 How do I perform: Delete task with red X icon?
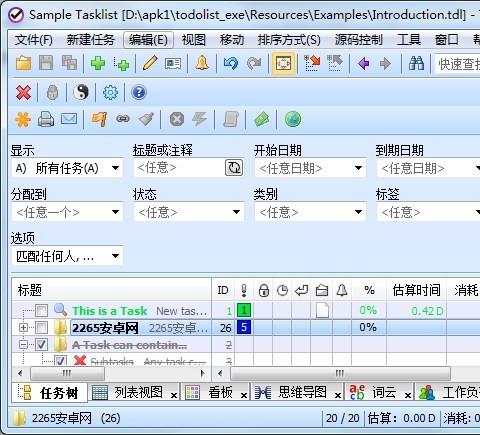point(23,92)
